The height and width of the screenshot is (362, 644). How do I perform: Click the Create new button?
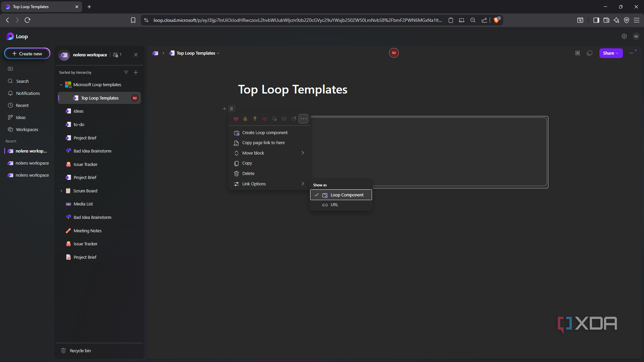(x=27, y=54)
